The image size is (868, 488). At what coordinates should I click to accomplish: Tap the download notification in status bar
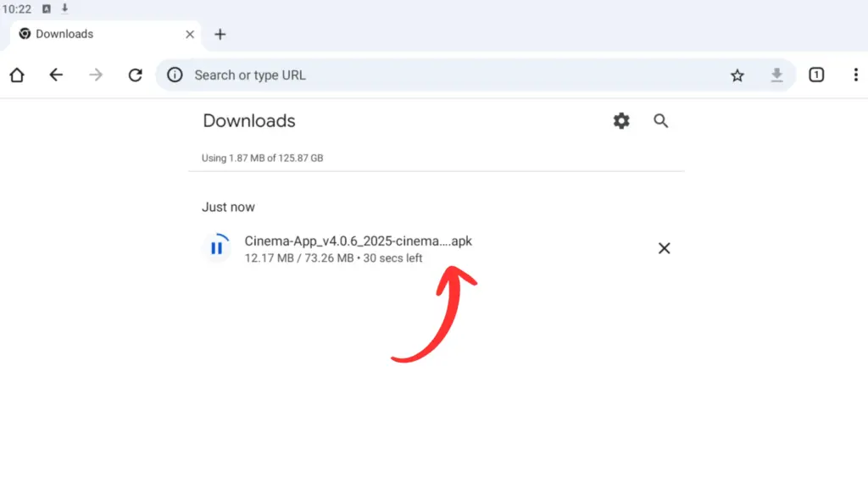tap(65, 8)
